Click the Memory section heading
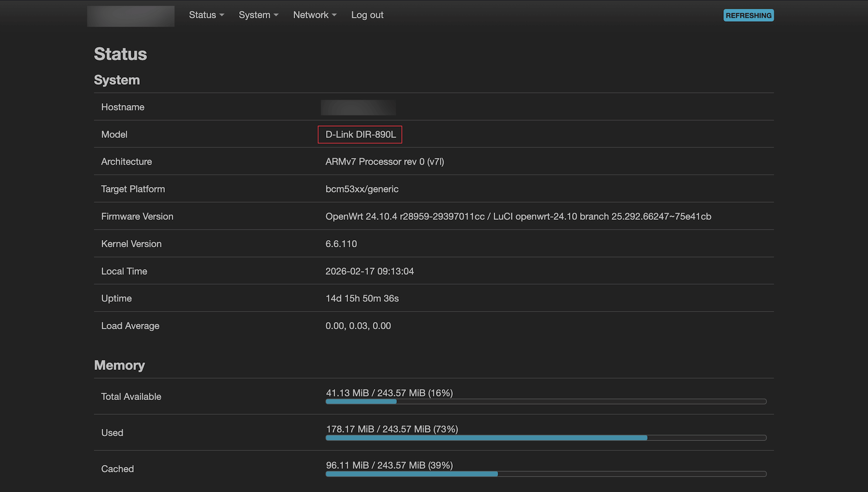The image size is (868, 492). [x=119, y=365]
